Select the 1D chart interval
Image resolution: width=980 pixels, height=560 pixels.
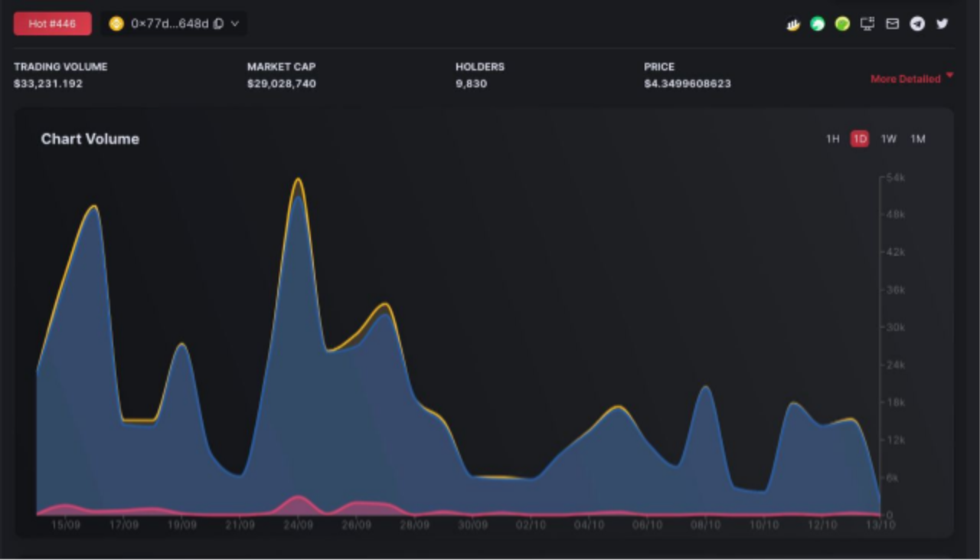tap(860, 139)
